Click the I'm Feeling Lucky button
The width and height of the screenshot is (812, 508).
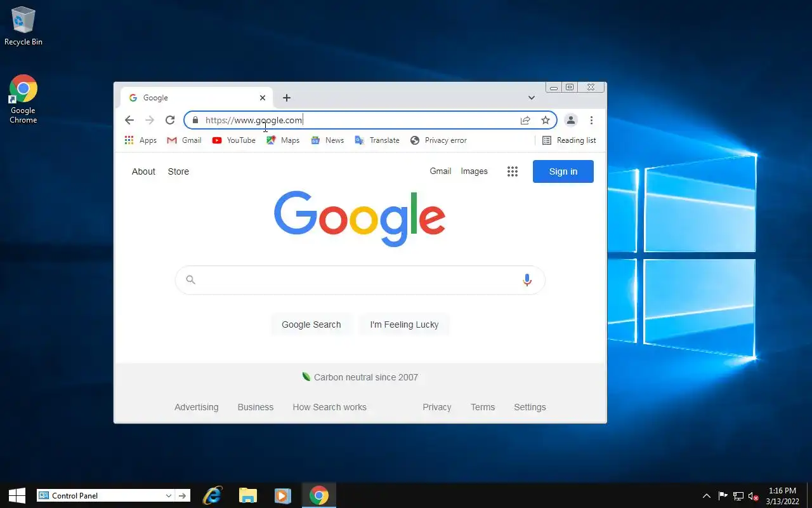404,324
